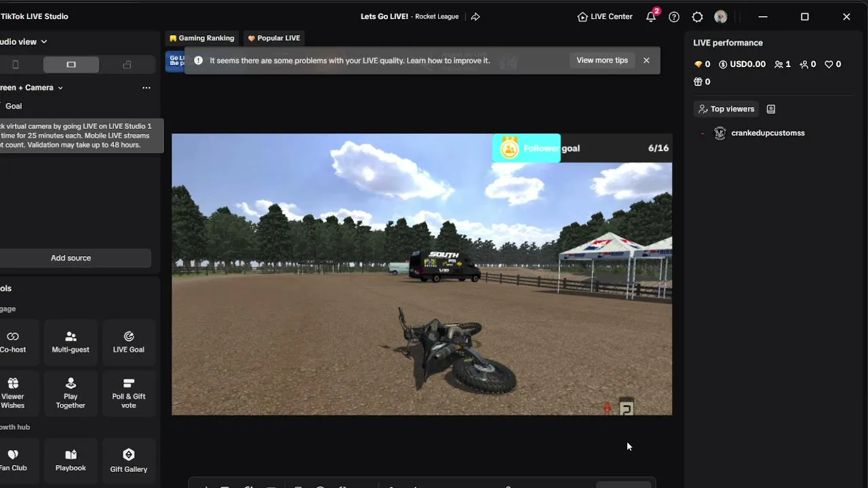Switch to portrait phone layout
The height and width of the screenshot is (488, 868).
(x=16, y=64)
